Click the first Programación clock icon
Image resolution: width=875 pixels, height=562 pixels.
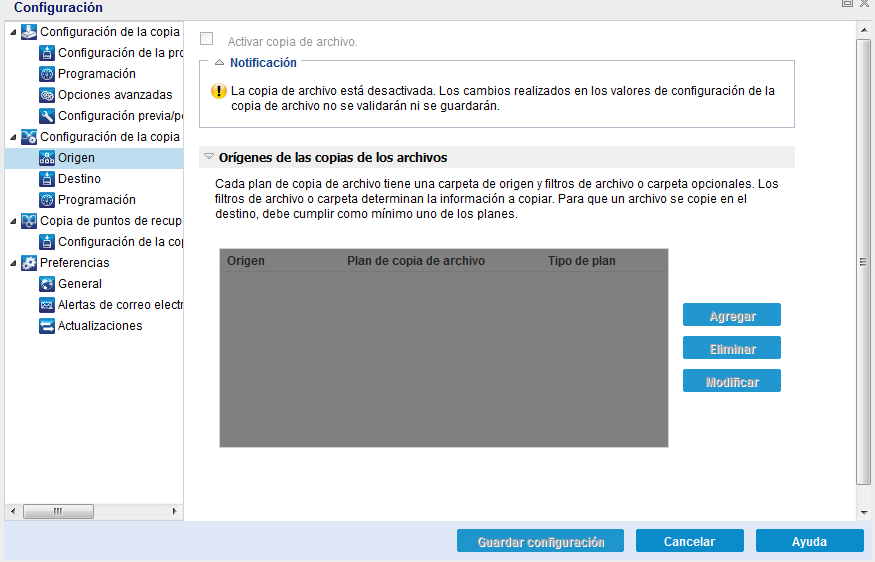(x=47, y=74)
